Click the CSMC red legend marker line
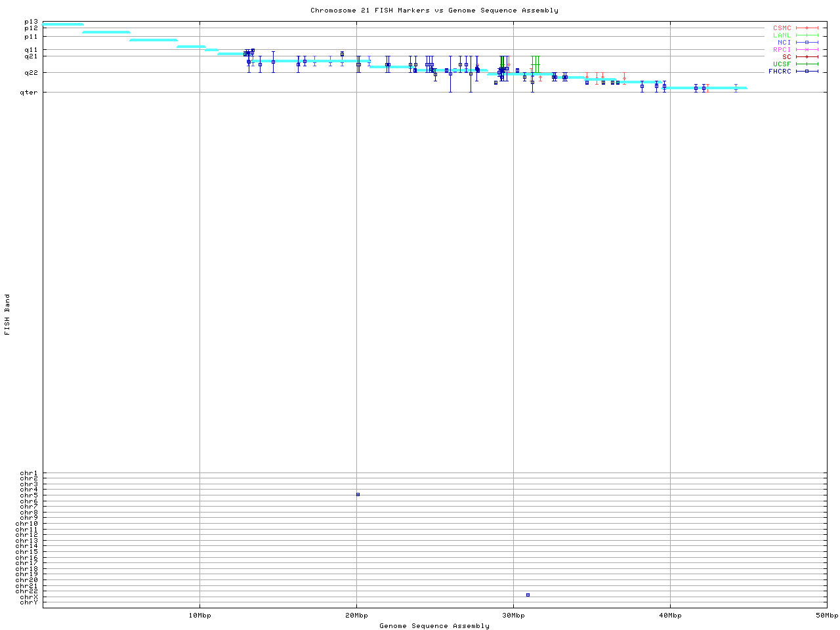Viewport: 840px width, 630px height. [x=807, y=28]
